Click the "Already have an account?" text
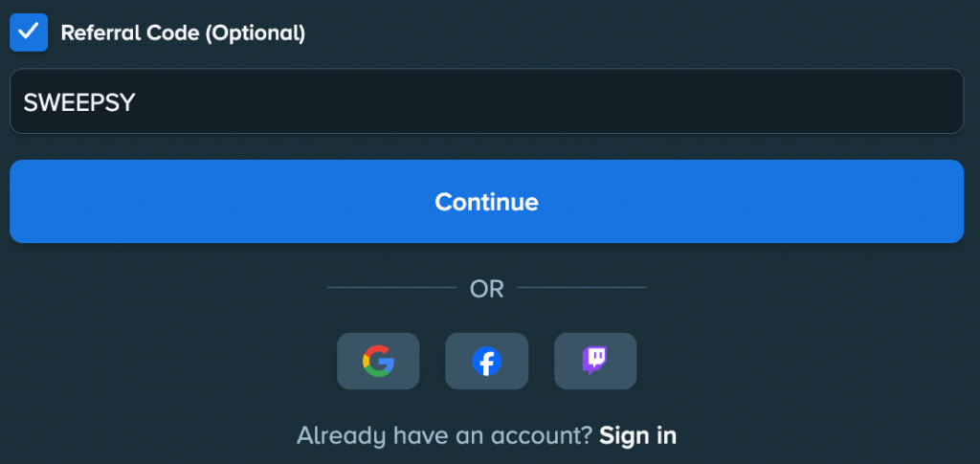The height and width of the screenshot is (464, 980). [444, 435]
